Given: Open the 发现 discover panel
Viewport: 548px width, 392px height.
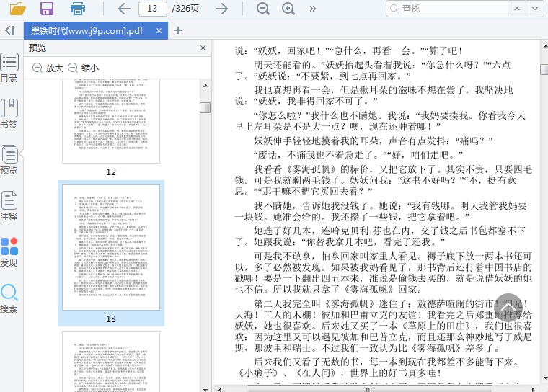Looking at the screenshot, I should (9, 252).
